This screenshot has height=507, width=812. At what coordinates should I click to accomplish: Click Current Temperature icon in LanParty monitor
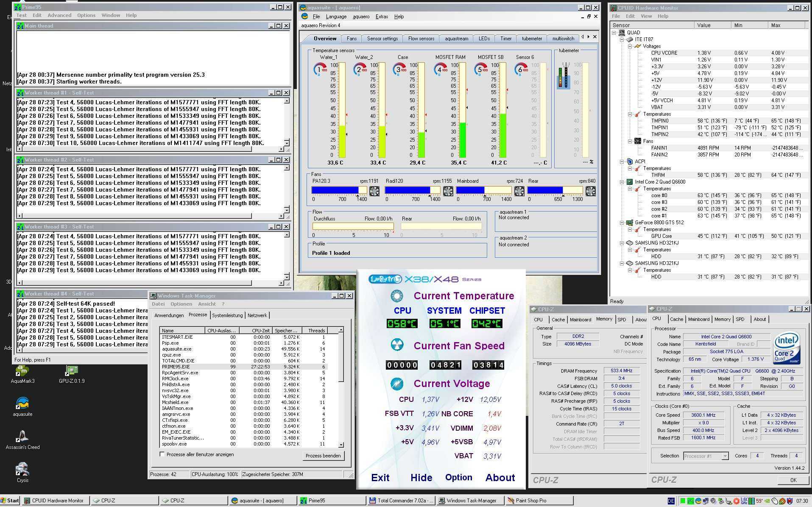click(396, 295)
